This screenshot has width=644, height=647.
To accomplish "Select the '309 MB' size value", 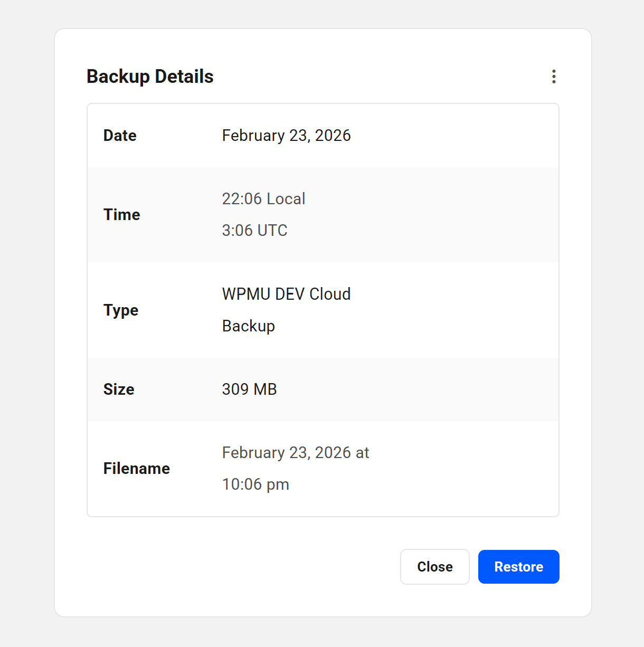I will coord(249,389).
